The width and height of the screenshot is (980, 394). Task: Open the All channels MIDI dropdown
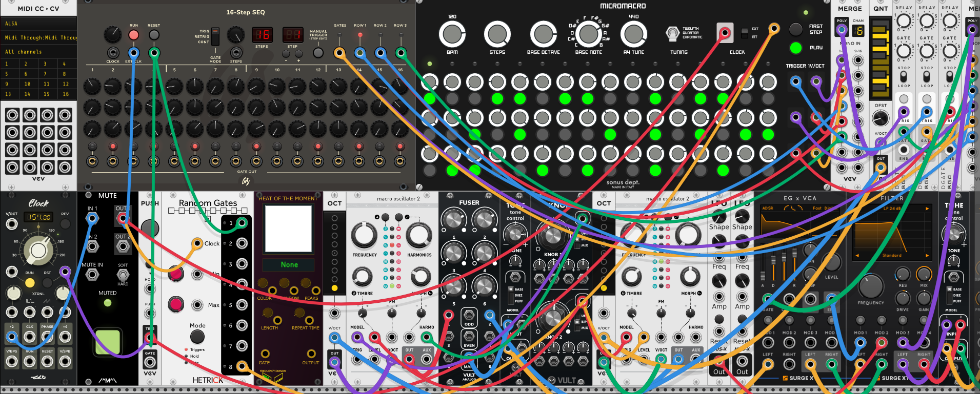tap(38, 52)
